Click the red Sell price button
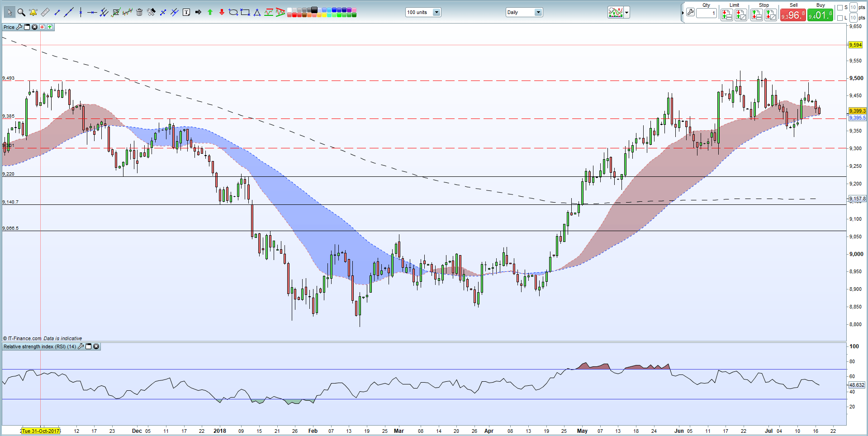This screenshot has width=868, height=436. coord(793,15)
